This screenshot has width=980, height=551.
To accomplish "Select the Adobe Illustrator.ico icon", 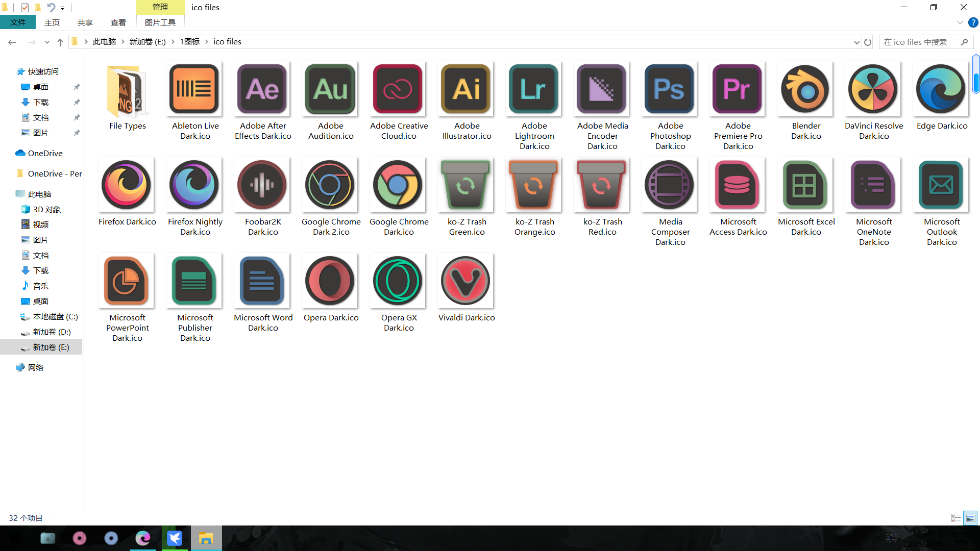I will (467, 89).
